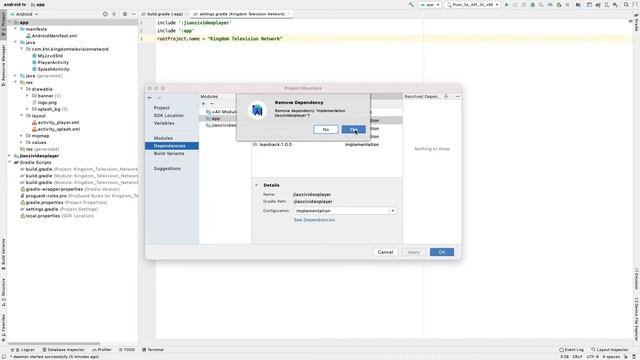Screen dimensions: 640x360
Task: Click the select opened file target icon
Action: 105,14
